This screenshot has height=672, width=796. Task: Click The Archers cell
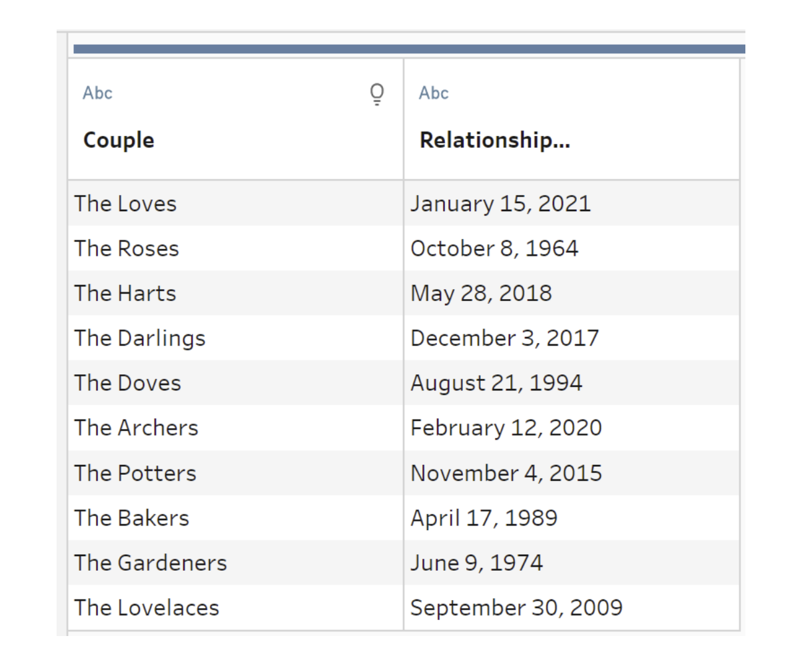click(x=137, y=428)
